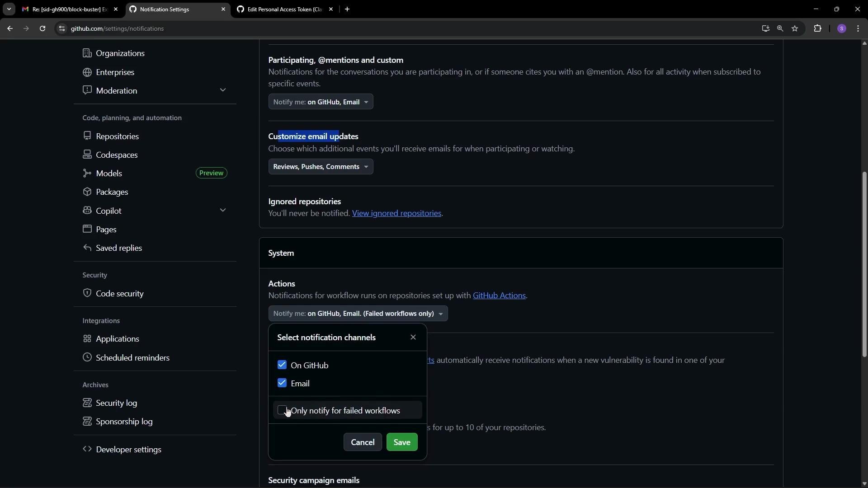Open the Saved replies arrow icon

coord(87,248)
